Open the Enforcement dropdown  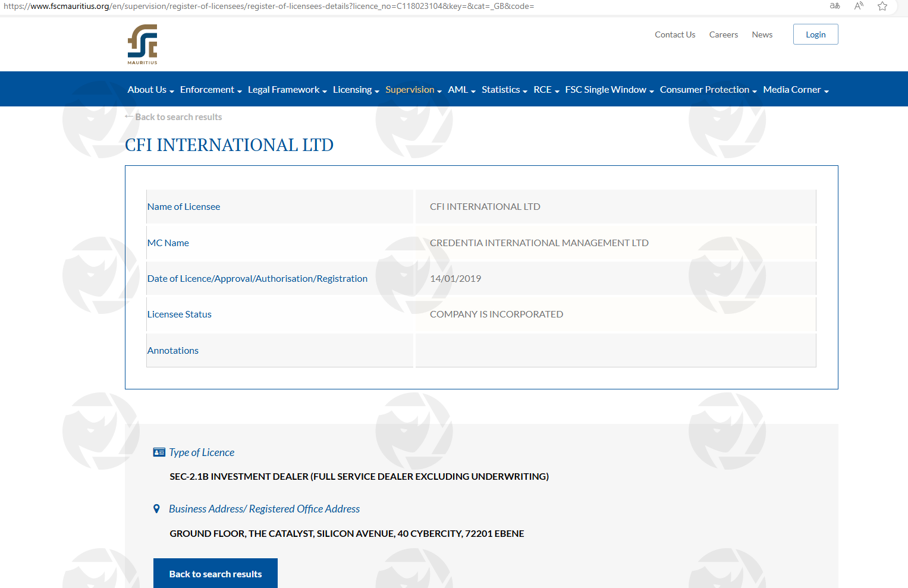(x=210, y=90)
